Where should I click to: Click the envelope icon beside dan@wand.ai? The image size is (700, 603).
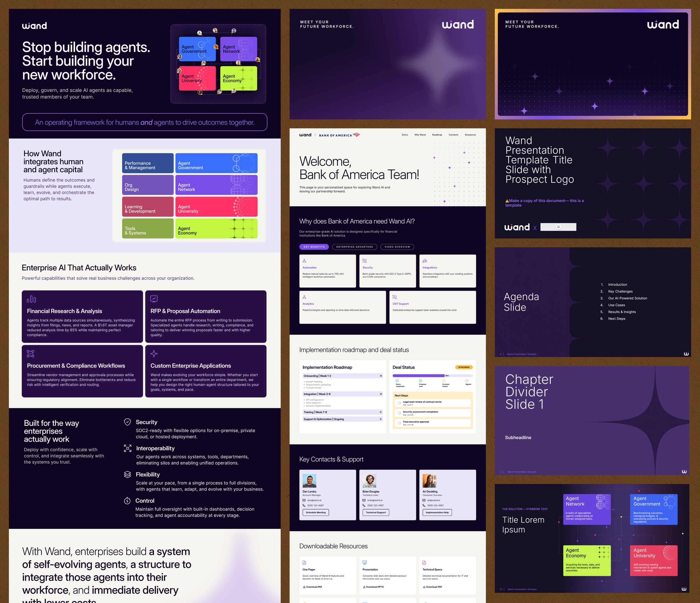tap(304, 500)
